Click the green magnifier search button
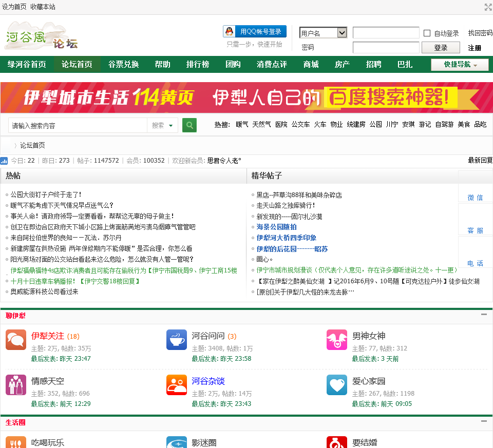The width and height of the screenshot is (493, 448). pyautogui.click(x=189, y=125)
